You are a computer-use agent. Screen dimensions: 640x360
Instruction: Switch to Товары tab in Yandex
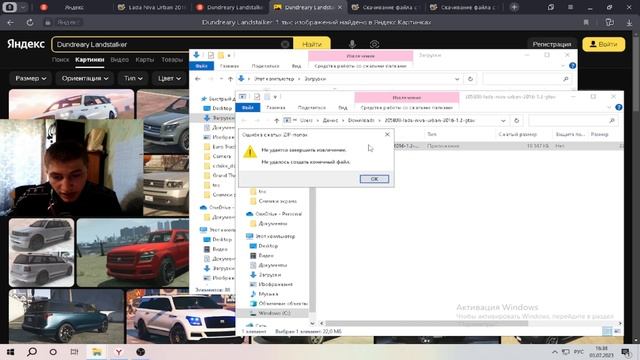[x=172, y=60]
